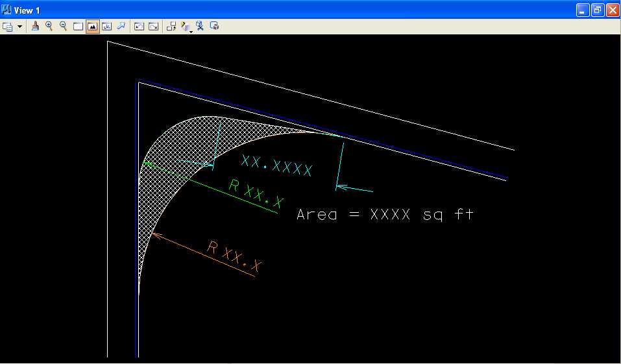Open the View 1 title bar system menu
Viewport: 621px width, 364px height.
coord(7,10)
